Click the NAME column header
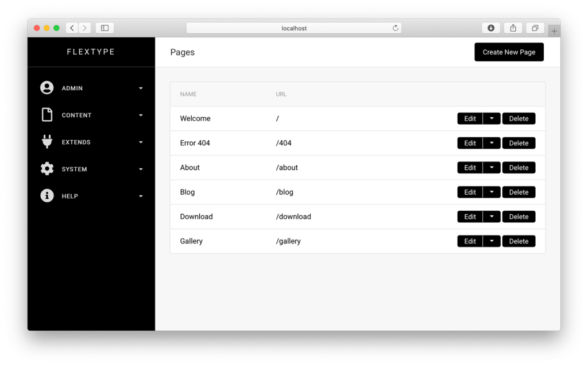 tap(188, 94)
